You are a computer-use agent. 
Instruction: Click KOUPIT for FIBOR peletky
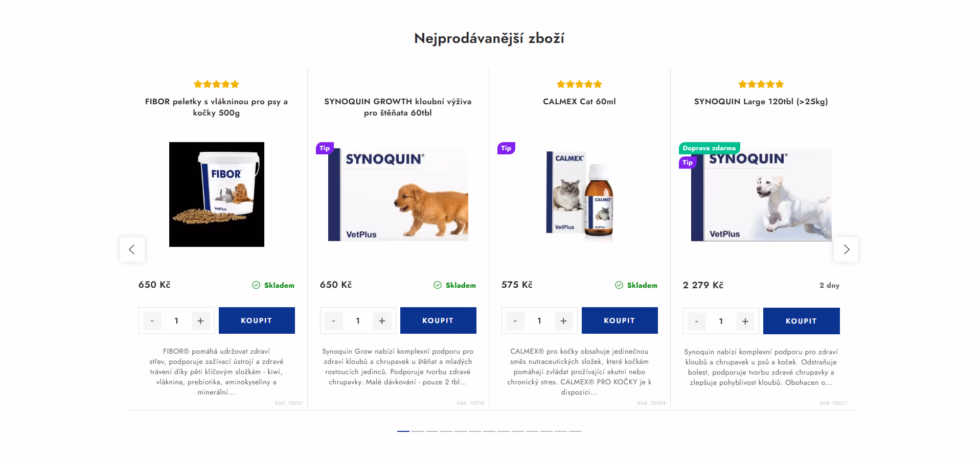257,320
